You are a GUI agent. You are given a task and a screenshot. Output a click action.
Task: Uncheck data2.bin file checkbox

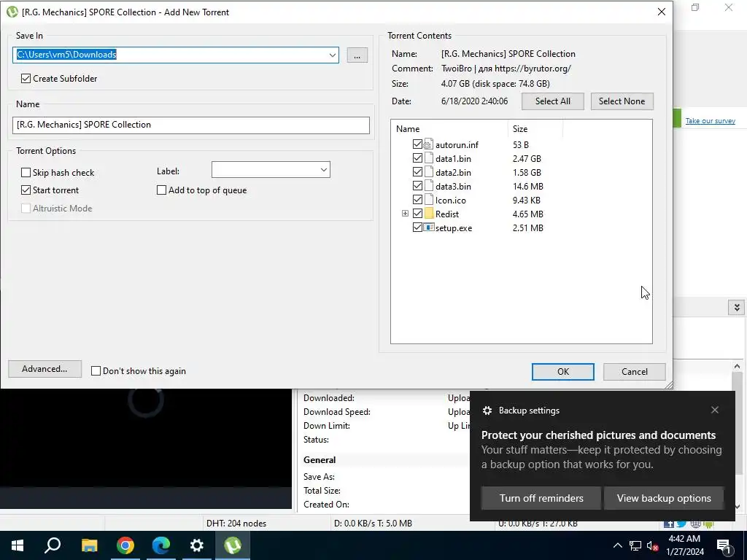pyautogui.click(x=417, y=172)
